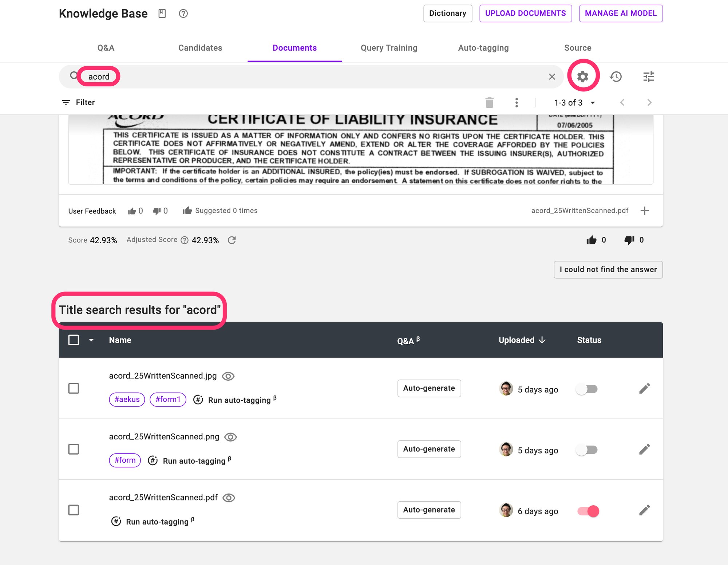Disable the acord_25WrittenScanned.pdf status toggle
Viewport: 728px width, 565px height.
(588, 511)
